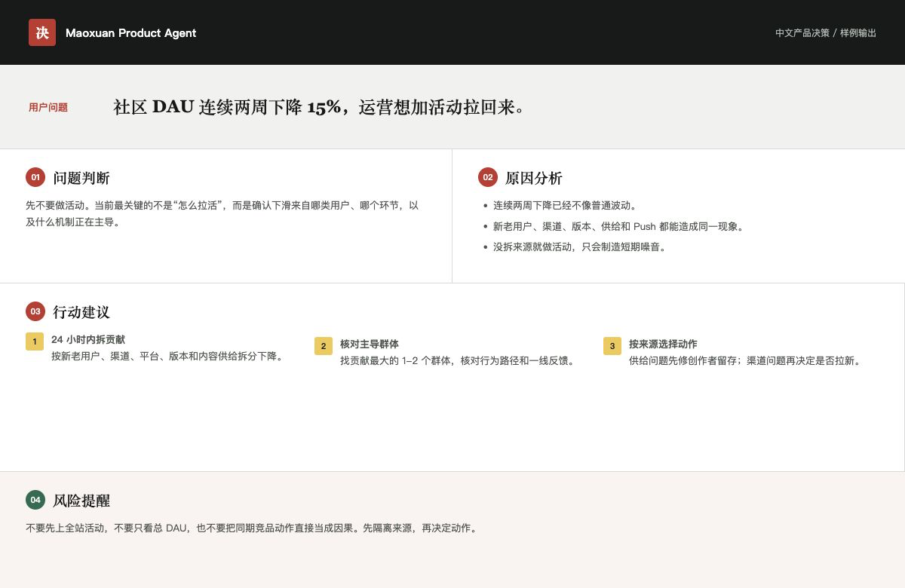Click the red 01 number badge
The width and height of the screenshot is (905, 588).
coord(35,177)
